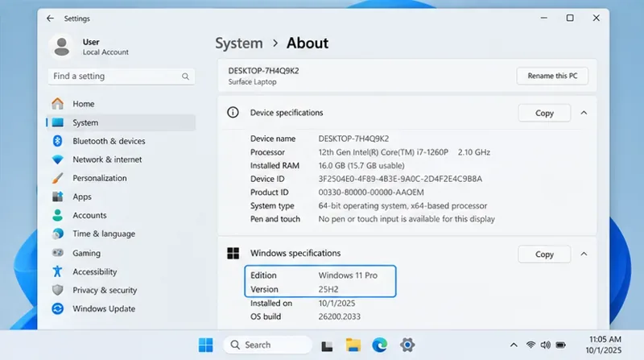Click the OS build value 26200.2033
The image size is (644, 360).
(x=339, y=317)
